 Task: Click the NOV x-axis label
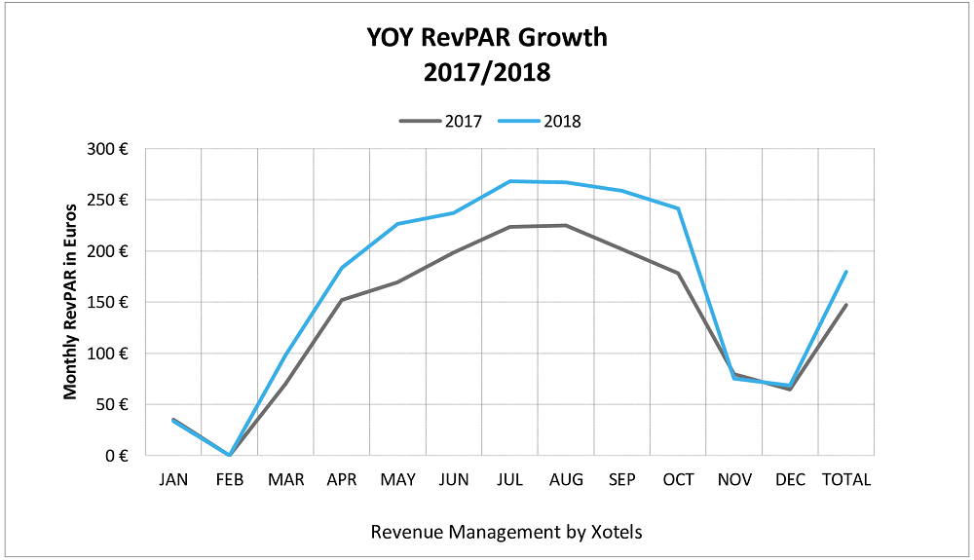click(734, 480)
